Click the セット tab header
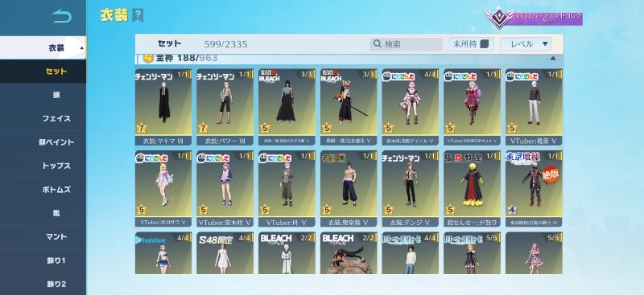 169,44
